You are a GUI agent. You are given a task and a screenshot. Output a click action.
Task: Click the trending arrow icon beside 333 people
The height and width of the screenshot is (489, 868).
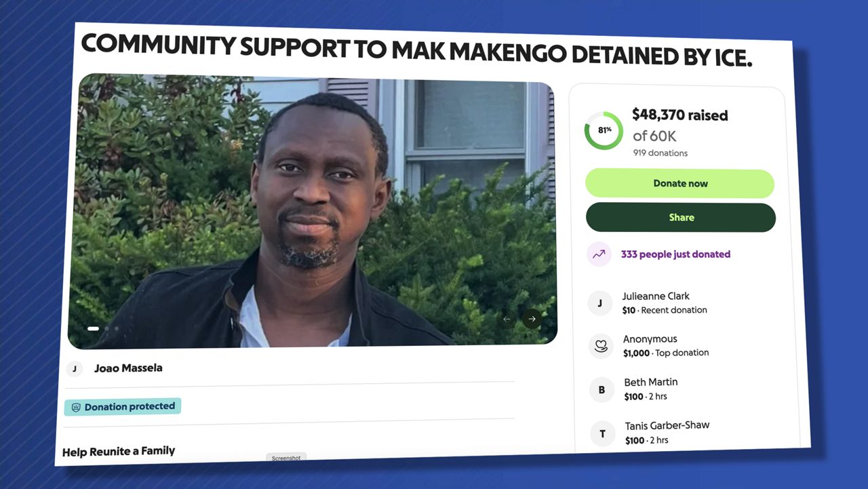point(599,254)
